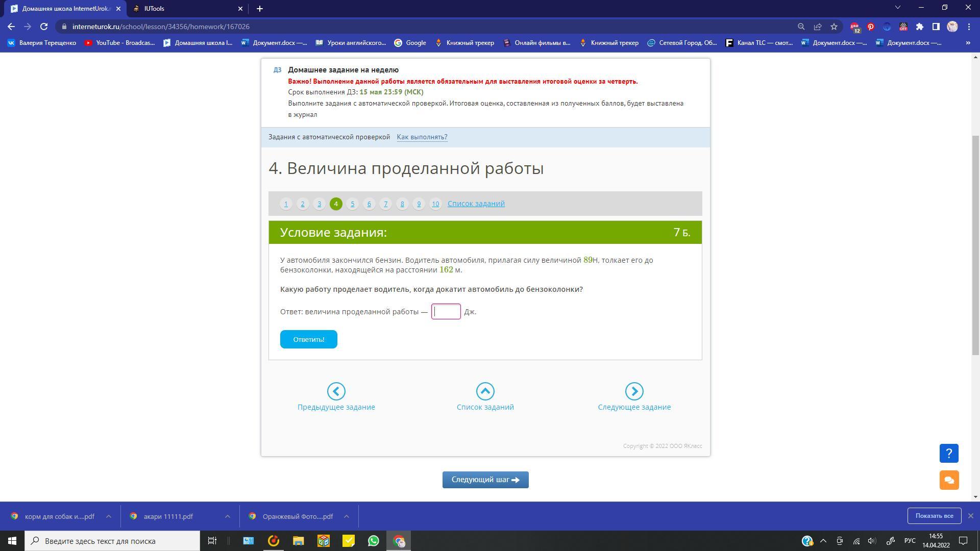Image resolution: width=980 pixels, height=551 pixels.
Task: Click the previous task circle arrow icon
Action: tap(336, 391)
